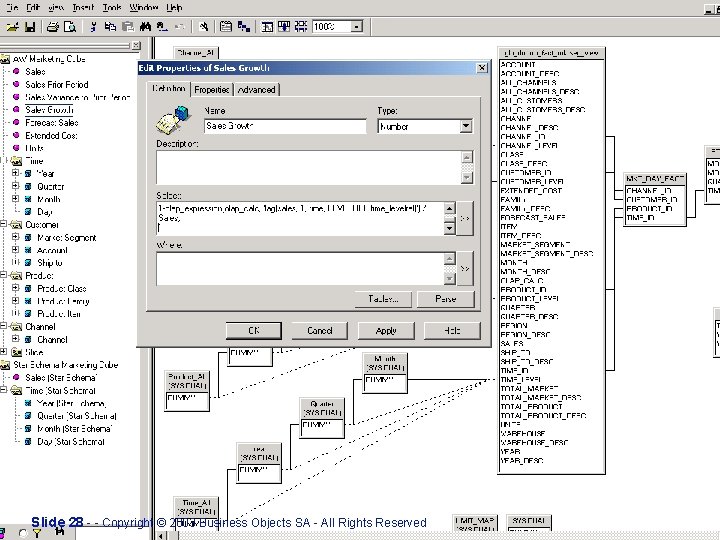
Task: Open the editor with >> beside Where
Action: click(x=465, y=269)
